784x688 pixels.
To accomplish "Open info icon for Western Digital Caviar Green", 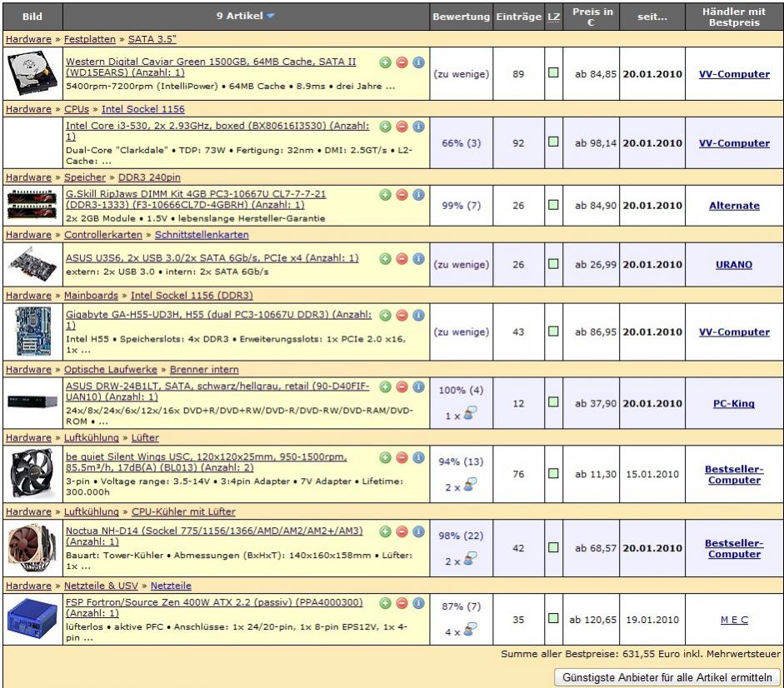I will pos(418,62).
